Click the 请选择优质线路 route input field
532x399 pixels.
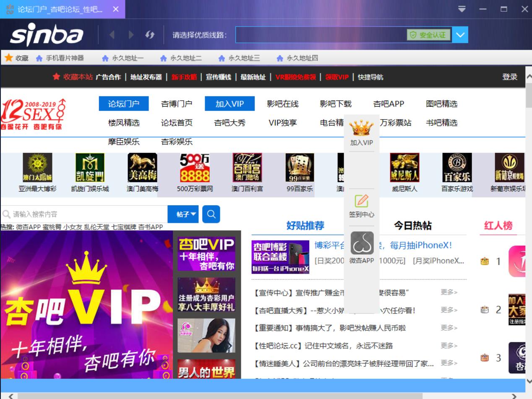[321, 35]
